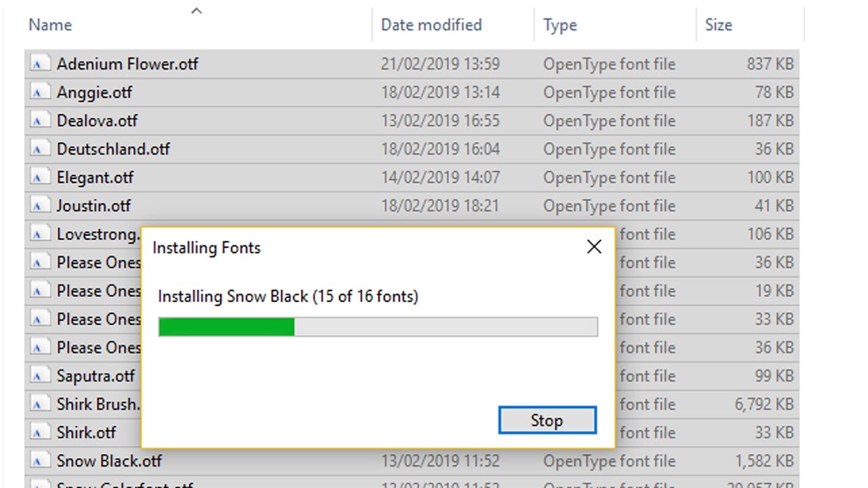Select the Lovestrong font file name
Viewport: 868px width, 488px height.
[x=98, y=235]
